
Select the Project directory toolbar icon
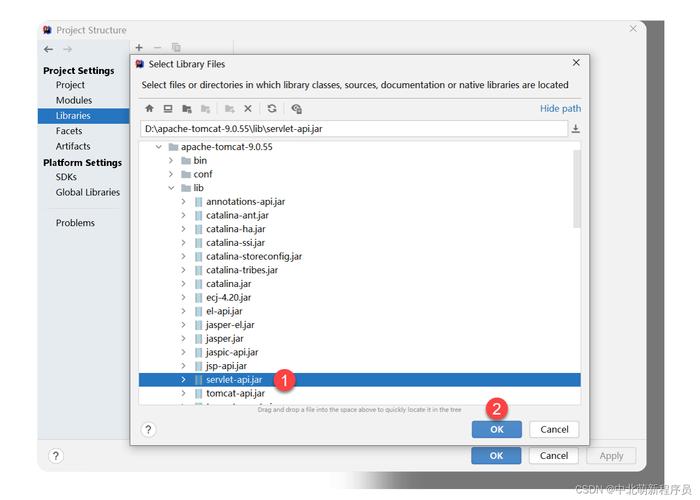click(x=187, y=108)
